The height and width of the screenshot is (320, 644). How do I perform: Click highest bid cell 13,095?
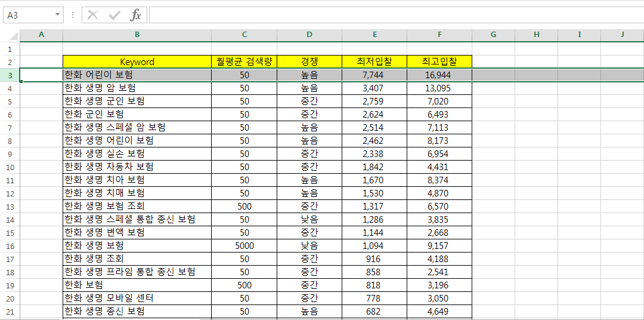(439, 88)
